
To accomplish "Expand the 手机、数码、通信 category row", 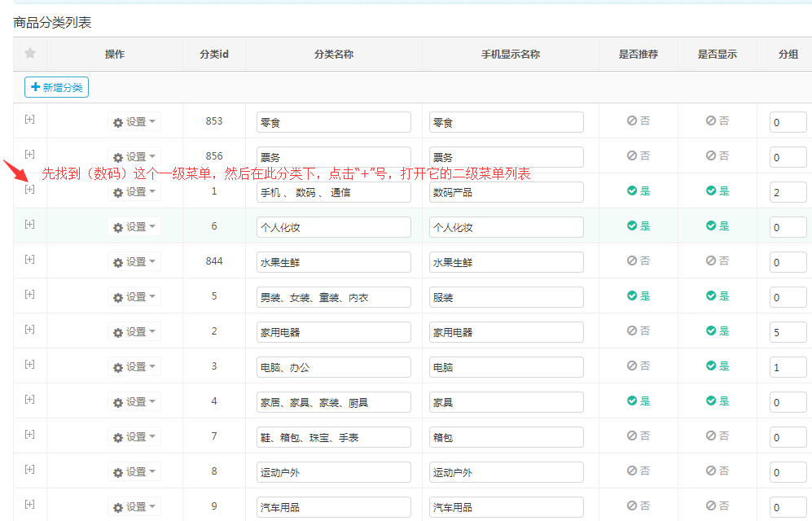I will pos(29,190).
